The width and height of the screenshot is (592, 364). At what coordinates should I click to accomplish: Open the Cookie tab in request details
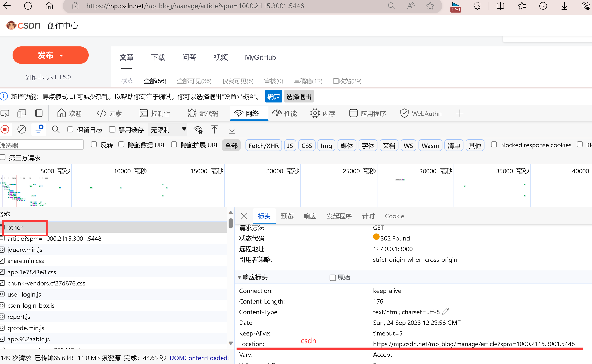tap(395, 216)
